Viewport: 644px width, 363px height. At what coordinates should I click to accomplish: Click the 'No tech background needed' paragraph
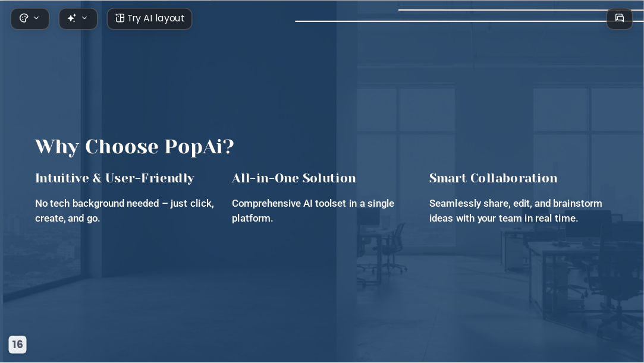(x=124, y=211)
